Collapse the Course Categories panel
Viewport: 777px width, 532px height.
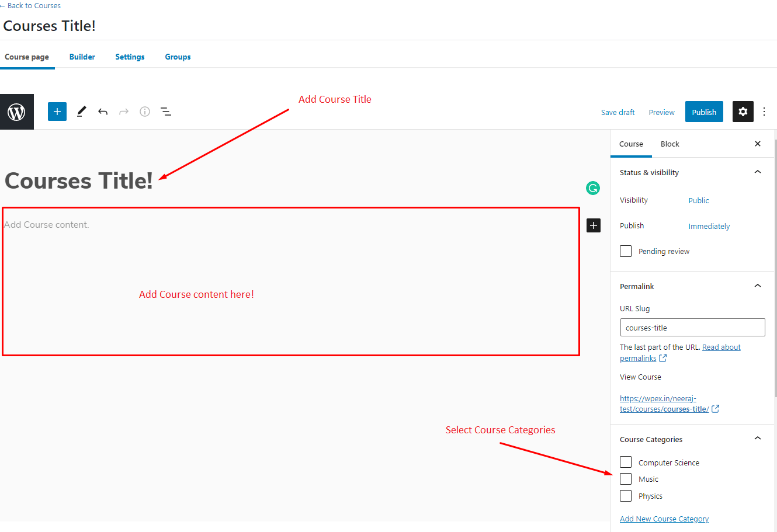pos(758,439)
